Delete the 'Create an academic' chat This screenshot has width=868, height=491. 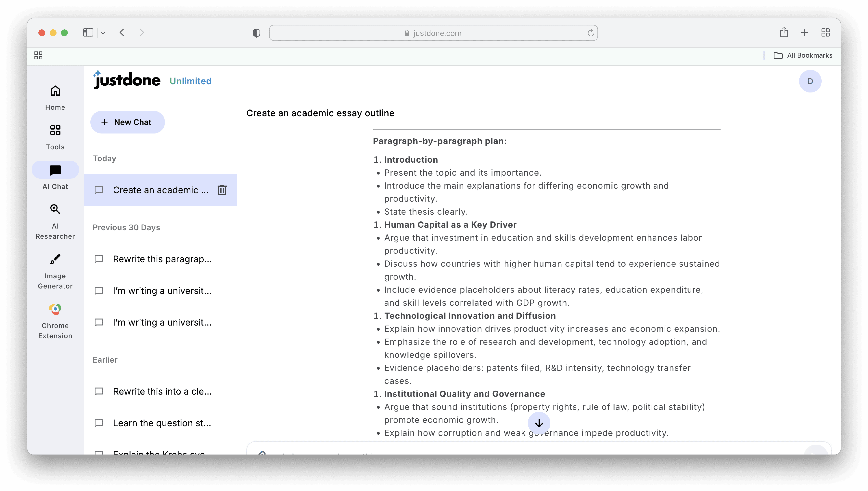[x=222, y=190]
